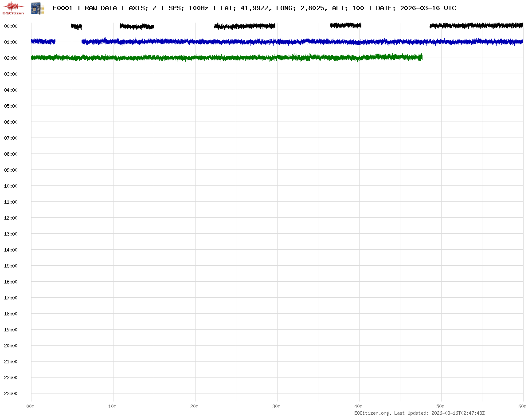This screenshot has width=532, height=417.
Task: Open the EQCitizen.org footer link
Action: pyautogui.click(x=372, y=413)
